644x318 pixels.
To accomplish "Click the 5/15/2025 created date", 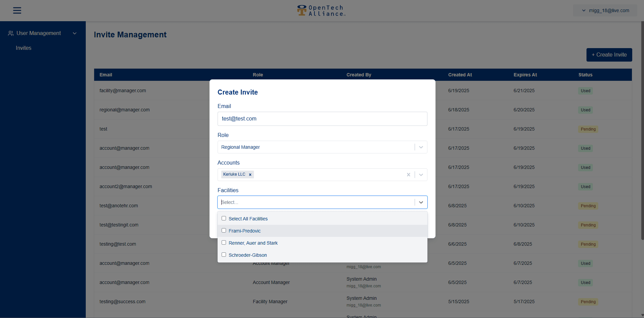I will (x=459, y=302).
